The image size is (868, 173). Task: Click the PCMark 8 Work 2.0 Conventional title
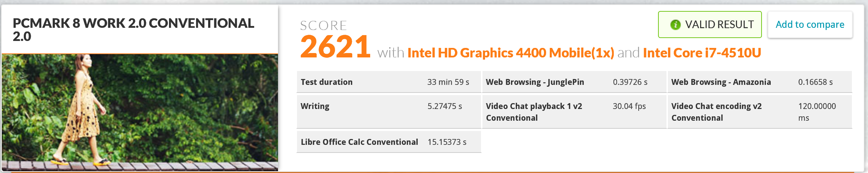click(133, 30)
